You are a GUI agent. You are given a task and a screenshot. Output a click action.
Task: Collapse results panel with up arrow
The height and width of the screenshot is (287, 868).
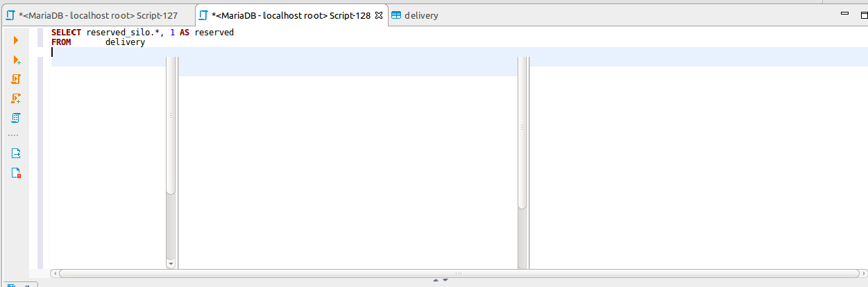coord(436,281)
